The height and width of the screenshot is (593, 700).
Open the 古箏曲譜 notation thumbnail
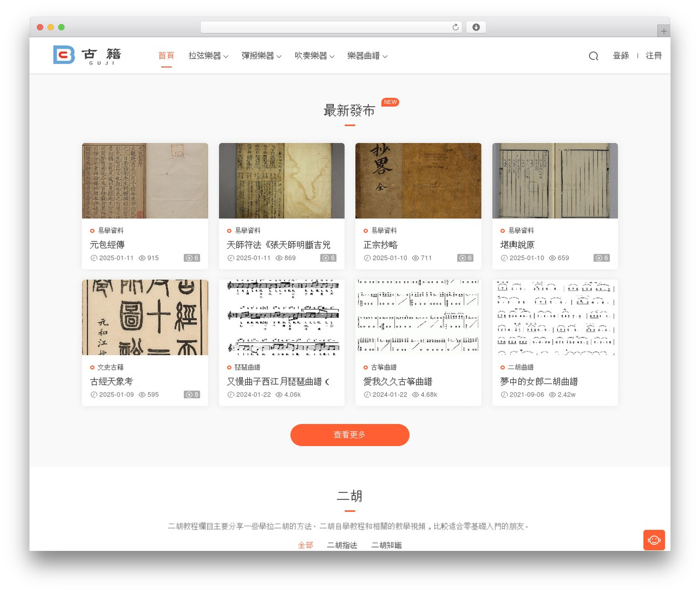418,317
